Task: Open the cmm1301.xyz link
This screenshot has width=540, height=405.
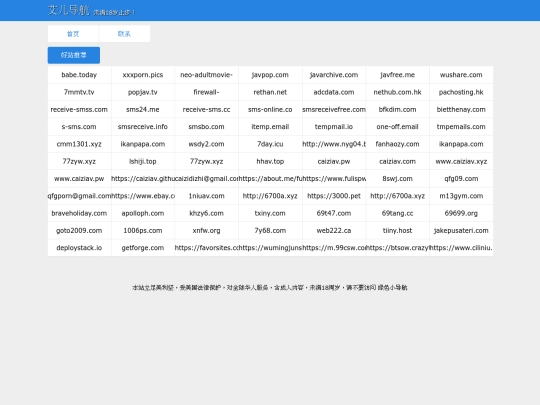Action: coord(79,144)
